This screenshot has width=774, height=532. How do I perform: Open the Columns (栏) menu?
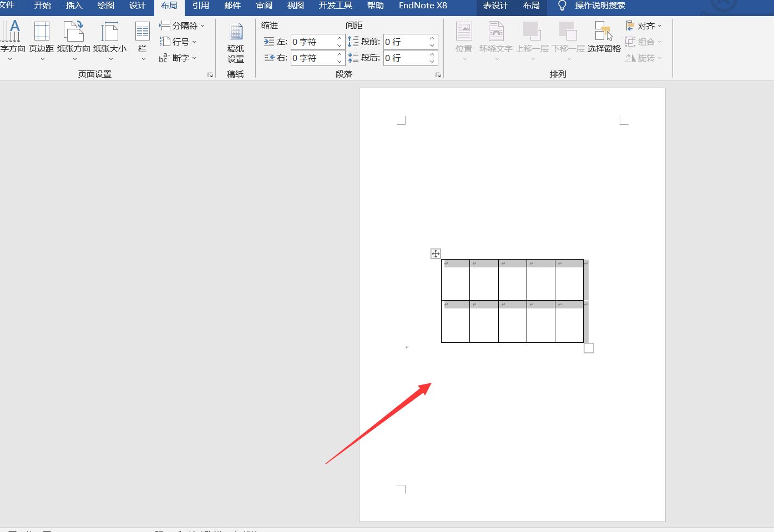pos(143,40)
